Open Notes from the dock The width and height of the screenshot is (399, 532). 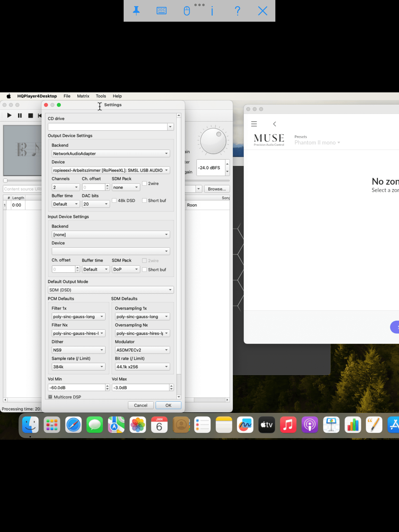tap(224, 425)
